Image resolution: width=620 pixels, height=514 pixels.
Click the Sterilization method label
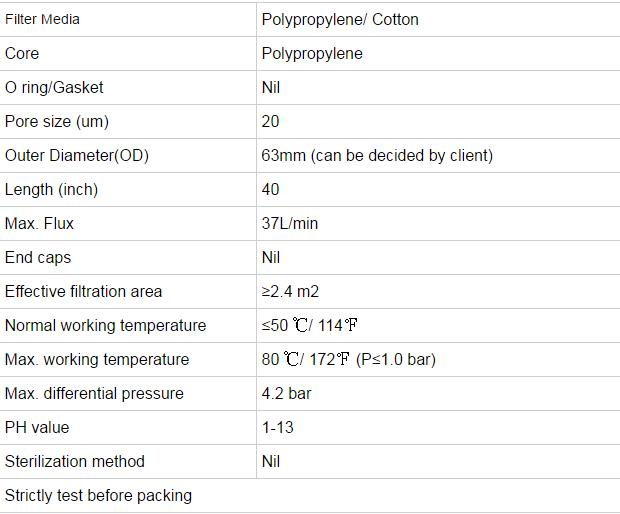75,461
